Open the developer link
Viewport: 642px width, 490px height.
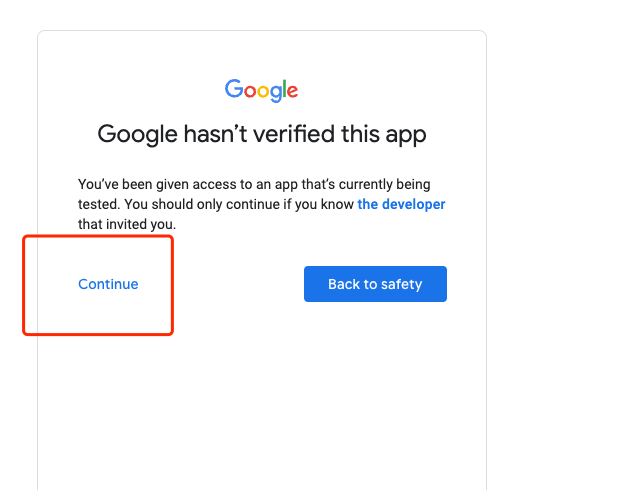tap(401, 204)
